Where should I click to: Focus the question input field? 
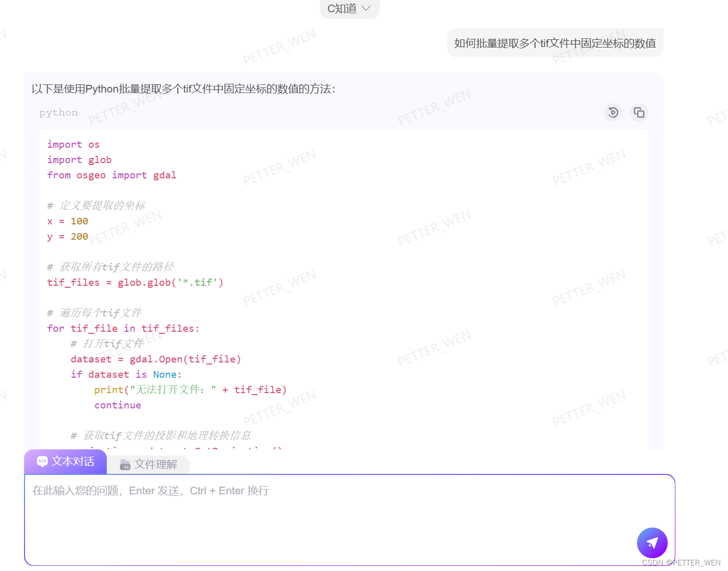point(350,520)
